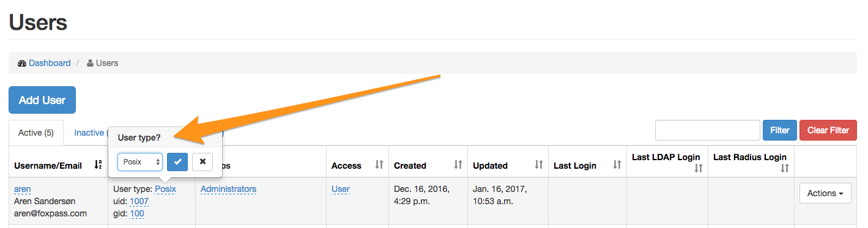This screenshot has width=868, height=228.
Task: Sort table by Created column arrows
Action: [x=458, y=165]
